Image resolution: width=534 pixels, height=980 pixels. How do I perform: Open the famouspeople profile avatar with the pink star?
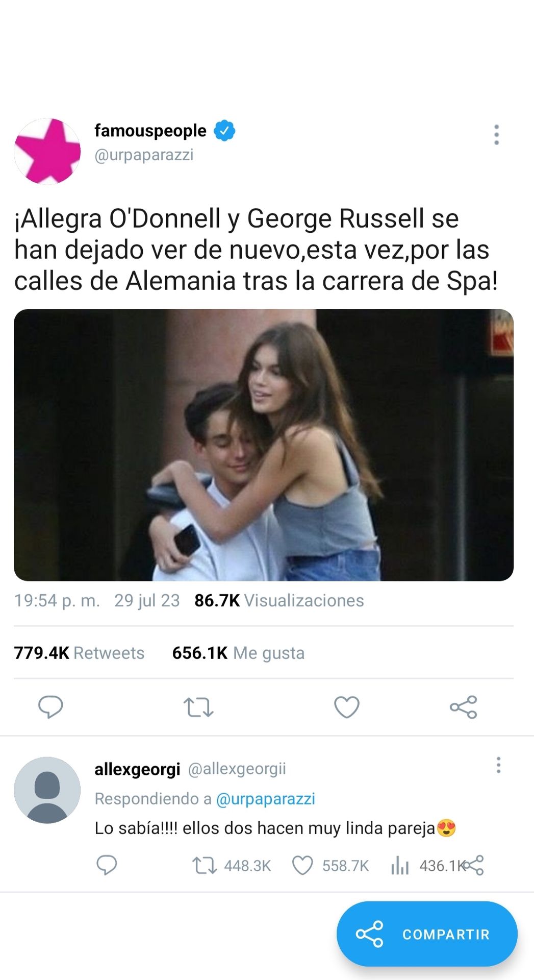[47, 151]
